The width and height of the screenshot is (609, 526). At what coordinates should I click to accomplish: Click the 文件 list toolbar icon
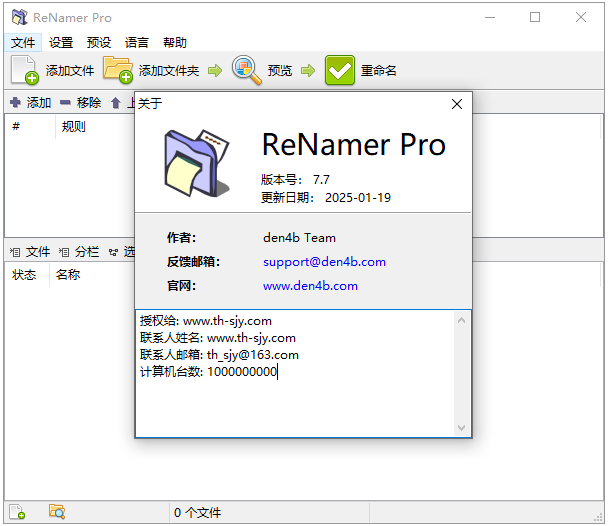(15, 253)
